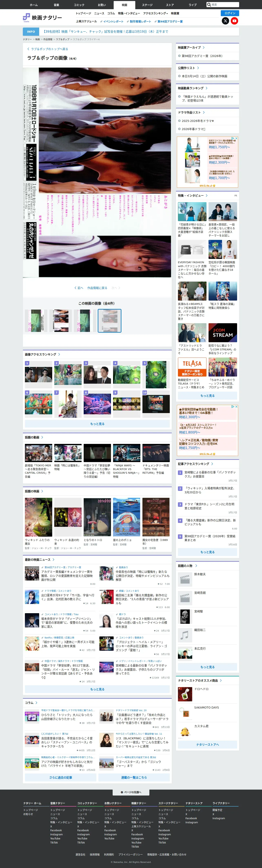Click the 映画ナタリー logo
The image size is (262, 868).
pos(42,18)
